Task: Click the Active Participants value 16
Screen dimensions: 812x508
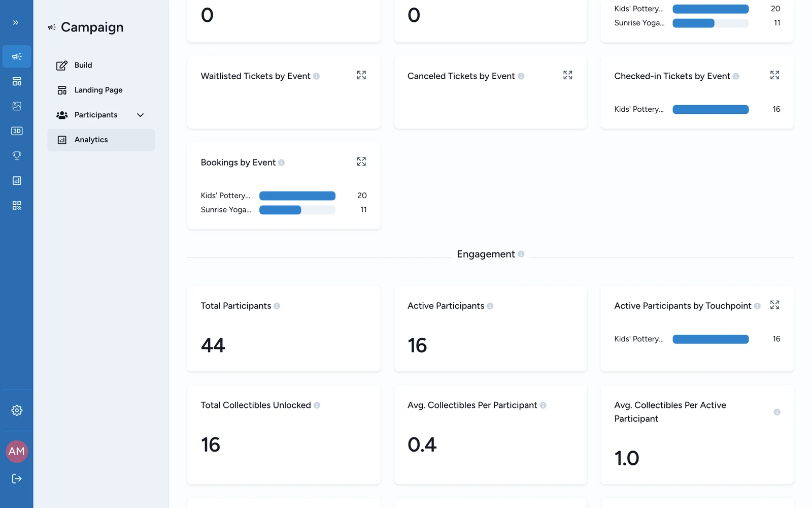Action: click(x=417, y=345)
